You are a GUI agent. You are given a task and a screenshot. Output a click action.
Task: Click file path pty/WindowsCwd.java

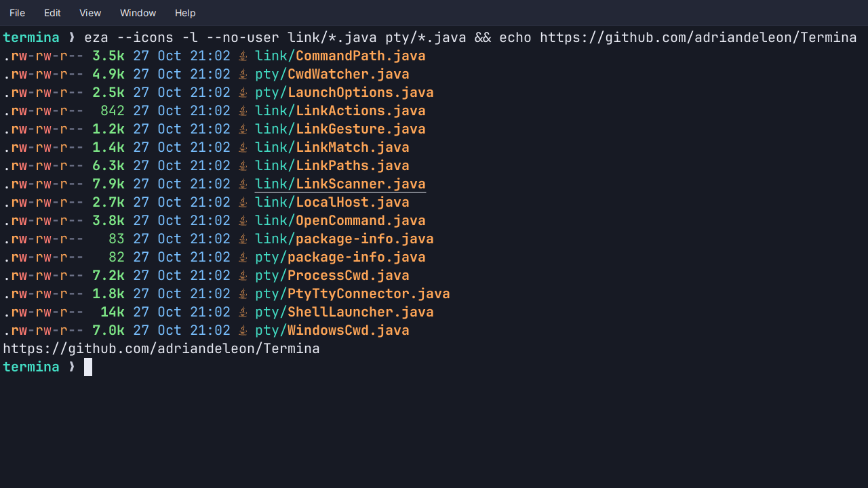332,330
